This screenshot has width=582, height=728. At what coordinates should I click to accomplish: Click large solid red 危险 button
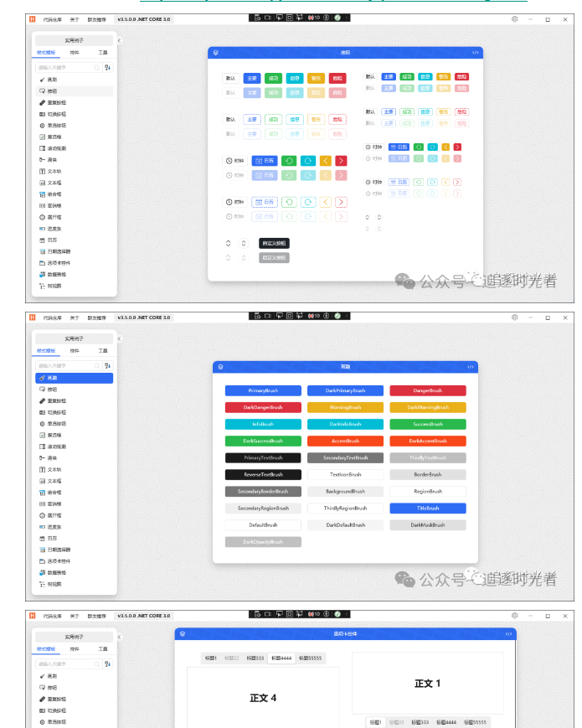[x=337, y=79]
